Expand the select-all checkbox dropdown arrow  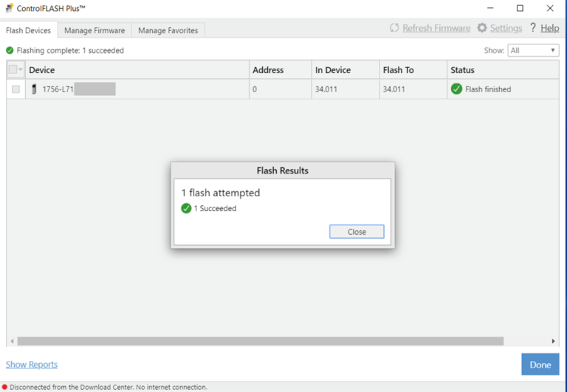coord(21,69)
